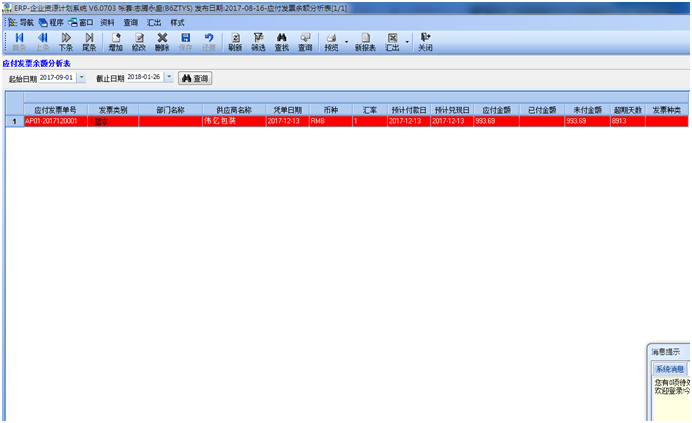Jump to last record with 尾条
The image size is (692, 423).
click(89, 41)
